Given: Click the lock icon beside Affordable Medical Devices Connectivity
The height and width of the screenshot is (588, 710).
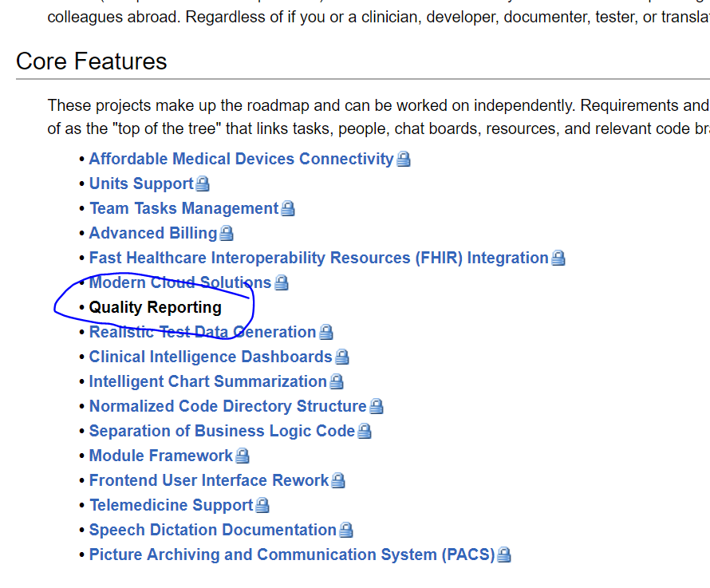Looking at the screenshot, I should pos(404,159).
